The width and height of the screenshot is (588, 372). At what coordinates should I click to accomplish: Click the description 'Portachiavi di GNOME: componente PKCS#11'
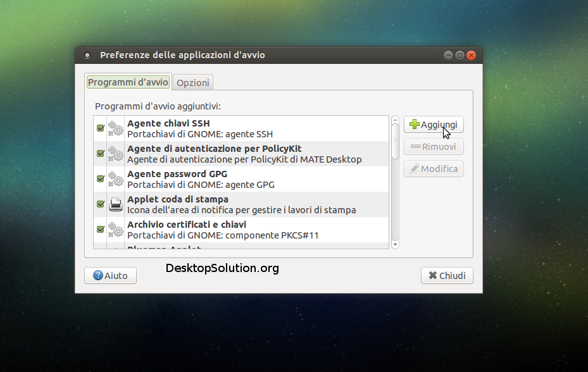pyautogui.click(x=223, y=235)
